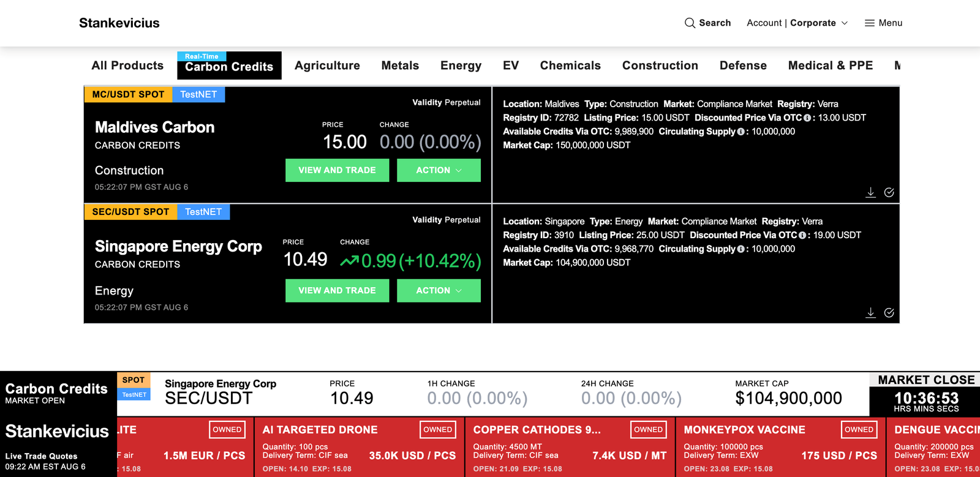Open the hamburger Menu icon
The width and height of the screenshot is (980, 477).
[869, 23]
